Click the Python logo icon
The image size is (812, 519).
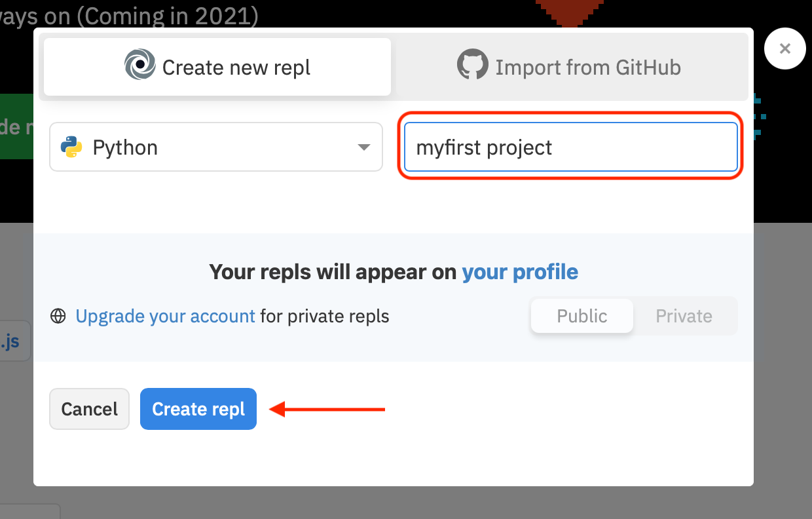click(71, 147)
